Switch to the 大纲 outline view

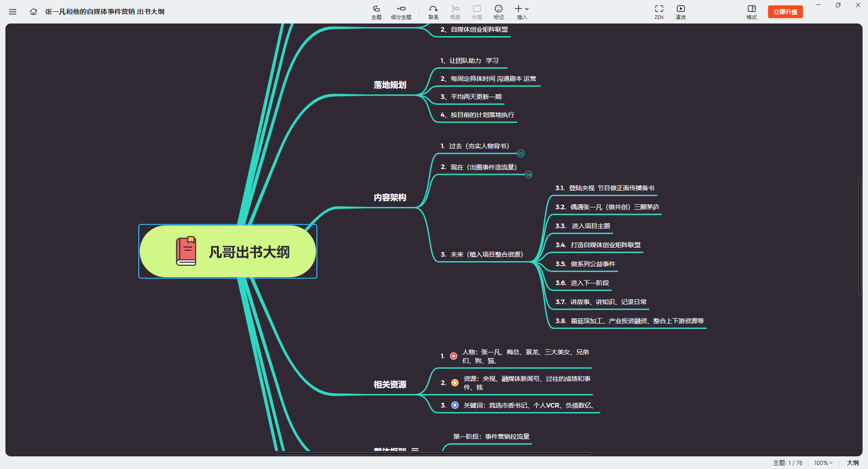click(853, 463)
